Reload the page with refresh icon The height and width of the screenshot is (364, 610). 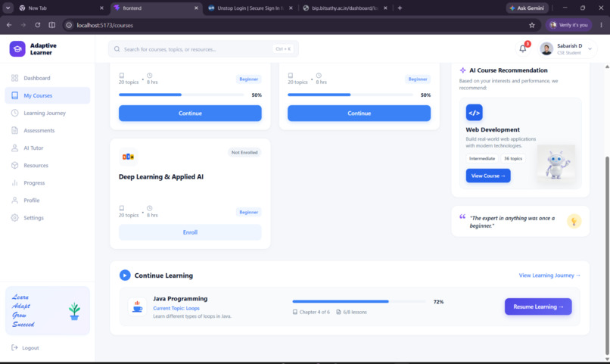(37, 25)
